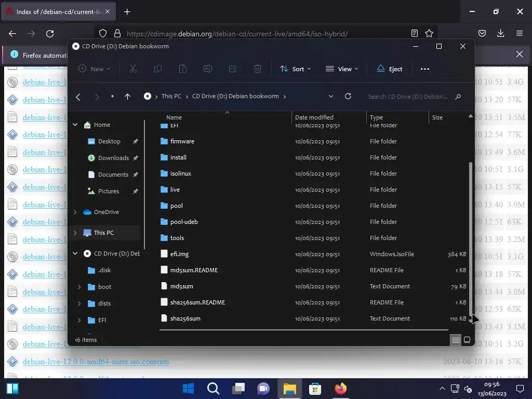Open Pictures in the sidebar

pyautogui.click(x=108, y=191)
